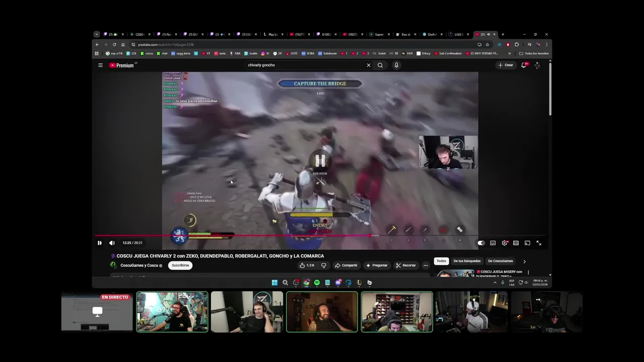
Task: Switch to the Draft browser tab
Action: click(433, 34)
